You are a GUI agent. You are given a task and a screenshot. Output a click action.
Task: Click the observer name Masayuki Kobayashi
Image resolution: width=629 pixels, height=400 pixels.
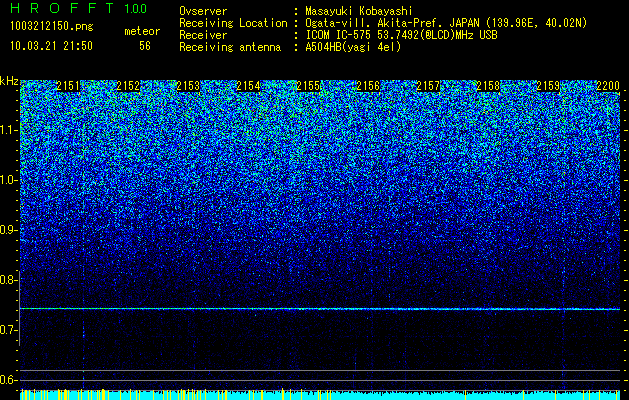click(x=359, y=11)
